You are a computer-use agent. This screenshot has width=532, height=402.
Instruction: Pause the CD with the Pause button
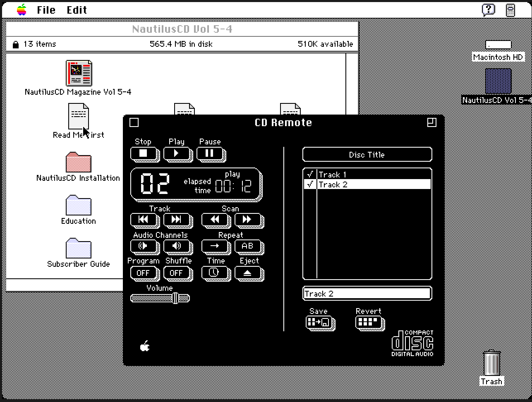211,154
